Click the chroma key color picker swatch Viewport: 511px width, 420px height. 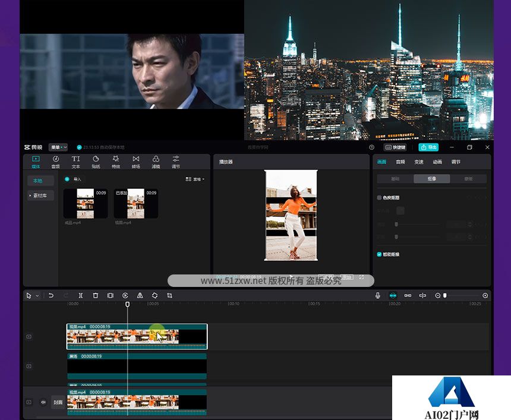tap(400, 210)
